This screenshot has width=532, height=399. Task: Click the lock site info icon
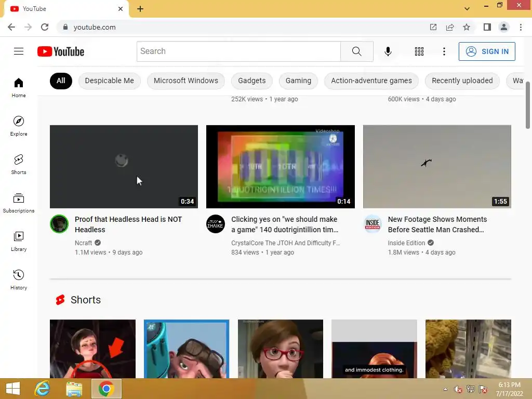(x=65, y=27)
